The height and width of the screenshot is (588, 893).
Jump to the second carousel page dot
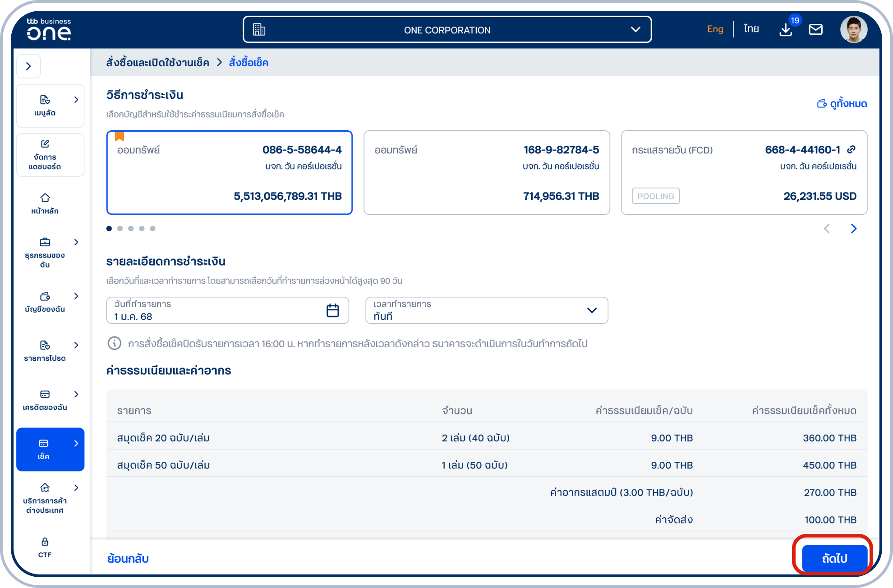pyautogui.click(x=120, y=229)
